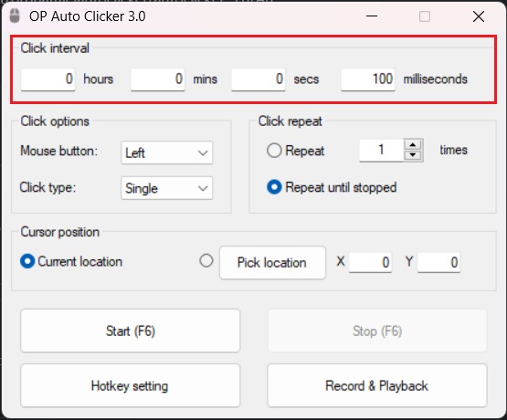Image resolution: width=507 pixels, height=420 pixels.
Task: Select the Pick location radio button
Action: click(x=206, y=261)
